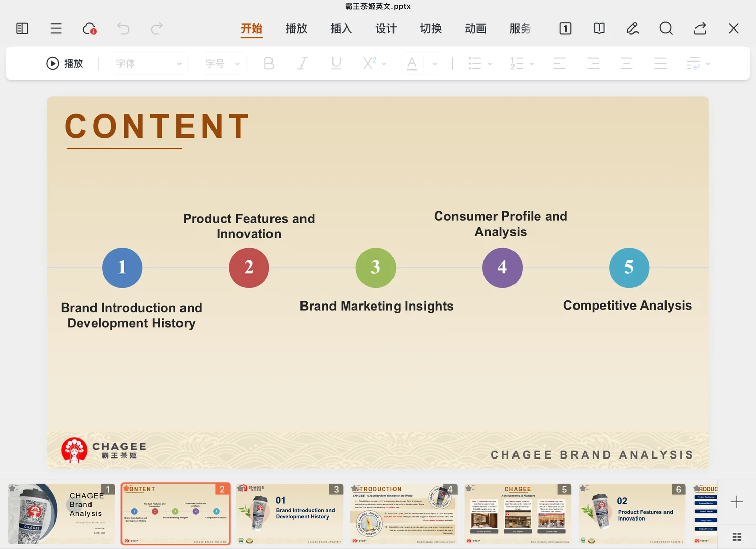
Task: Open slide 4 INTRODUCTION thumbnail
Action: [x=404, y=514]
